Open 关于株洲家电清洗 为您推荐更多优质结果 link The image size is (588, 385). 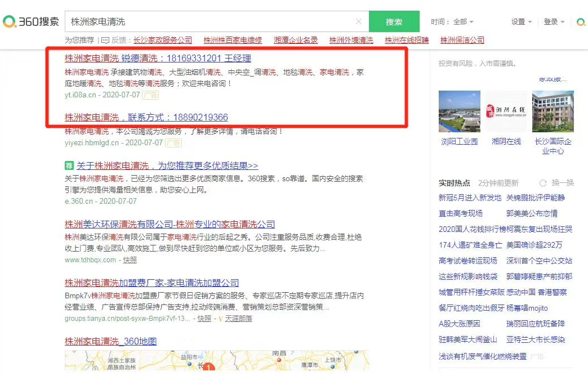pyautogui.click(x=167, y=165)
